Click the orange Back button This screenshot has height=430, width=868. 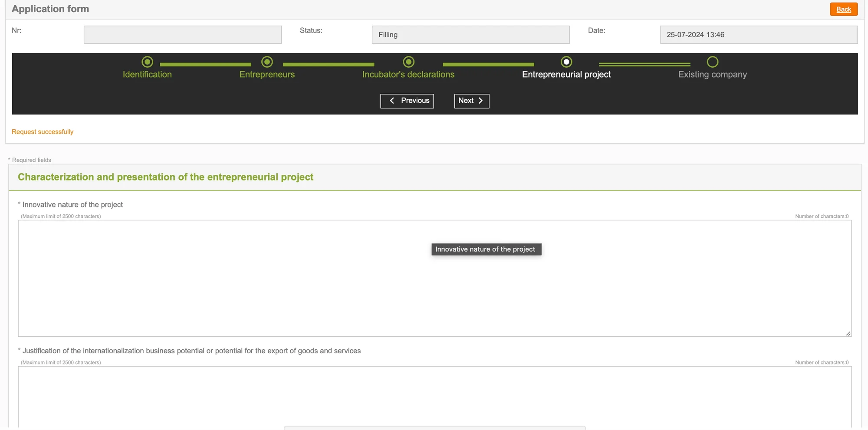(x=843, y=9)
